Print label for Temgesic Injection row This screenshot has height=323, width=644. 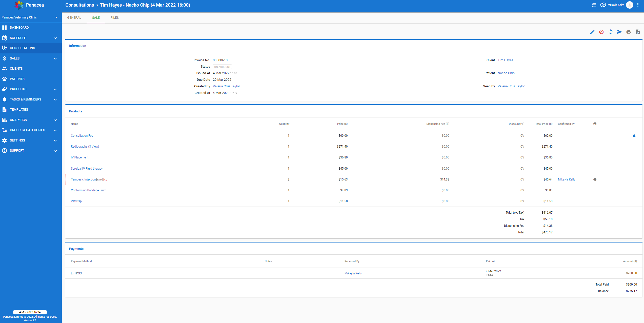(x=595, y=179)
